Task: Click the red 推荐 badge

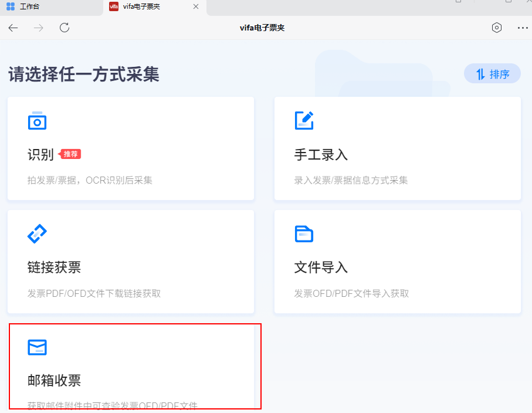Action: click(70, 154)
